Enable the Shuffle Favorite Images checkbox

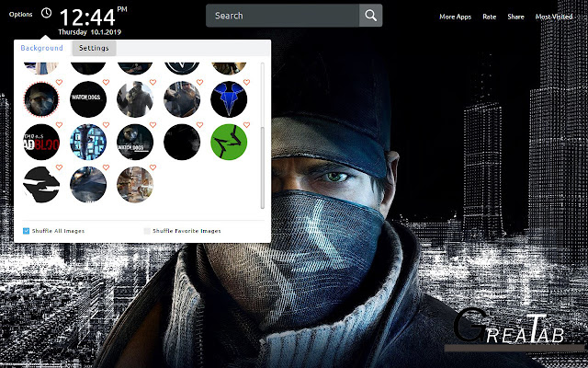pos(147,231)
